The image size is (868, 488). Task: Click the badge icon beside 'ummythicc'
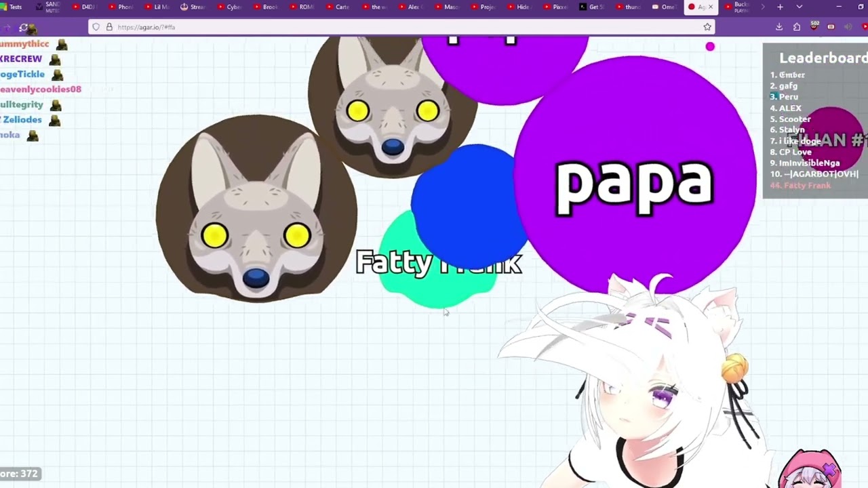point(62,45)
